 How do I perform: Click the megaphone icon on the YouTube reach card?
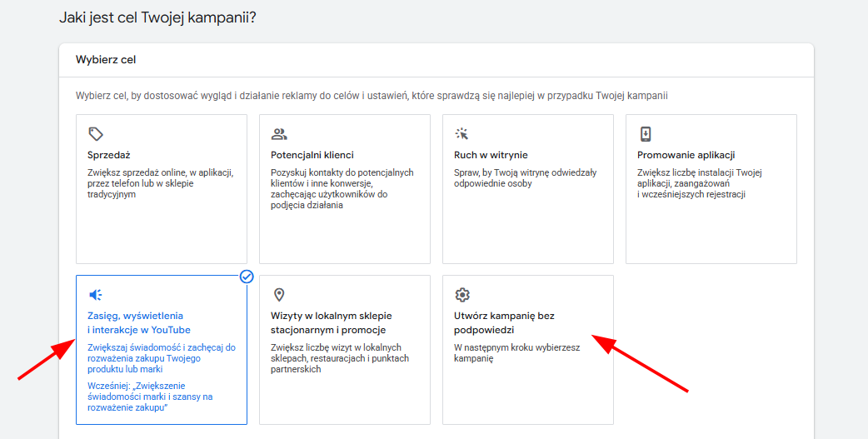[96, 295]
